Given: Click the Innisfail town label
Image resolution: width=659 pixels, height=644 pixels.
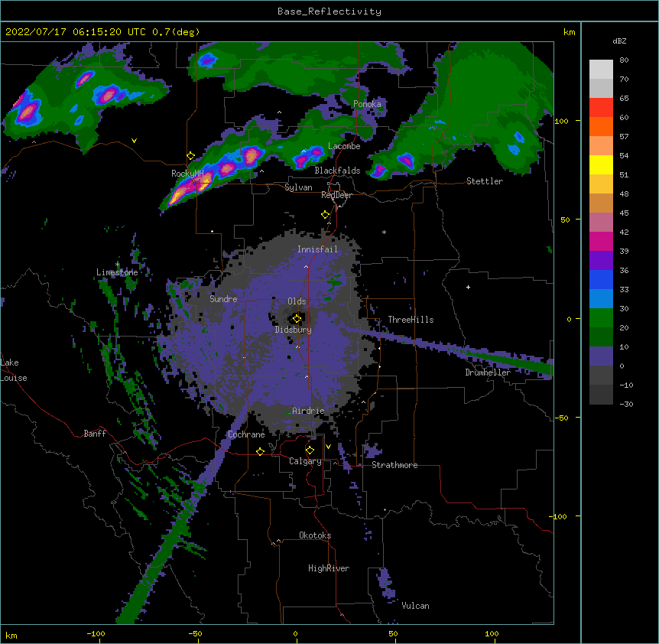Looking at the screenshot, I should coord(317,249).
